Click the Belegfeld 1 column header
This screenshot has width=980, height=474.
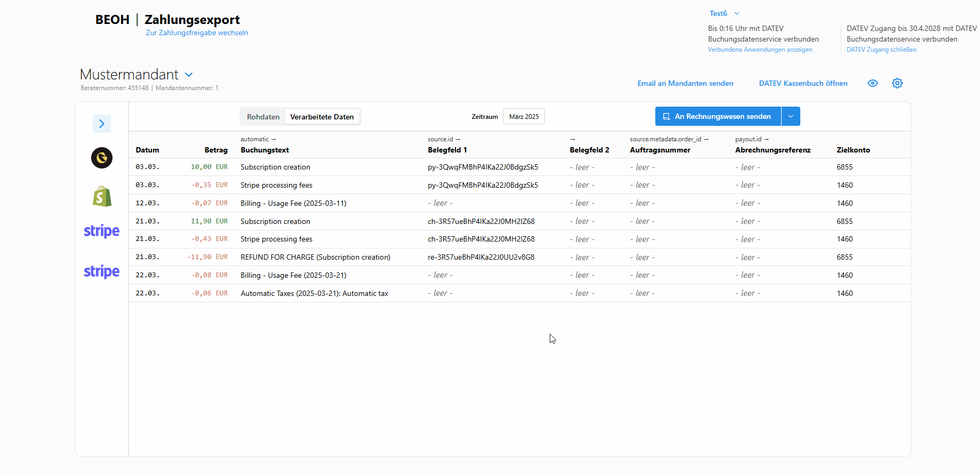tap(447, 150)
